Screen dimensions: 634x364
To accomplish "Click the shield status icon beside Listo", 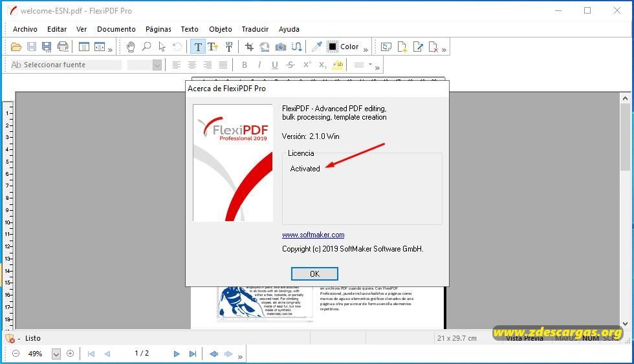I will [10, 338].
